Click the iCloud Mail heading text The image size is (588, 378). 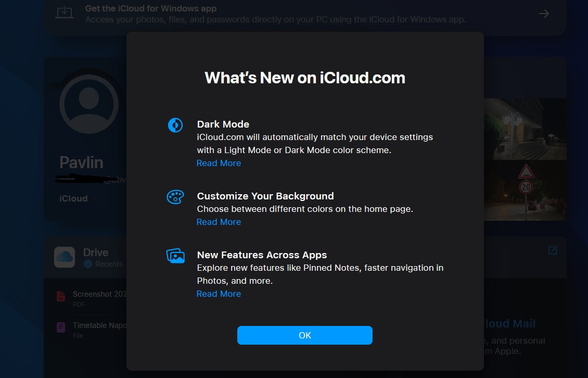pyautogui.click(x=509, y=323)
